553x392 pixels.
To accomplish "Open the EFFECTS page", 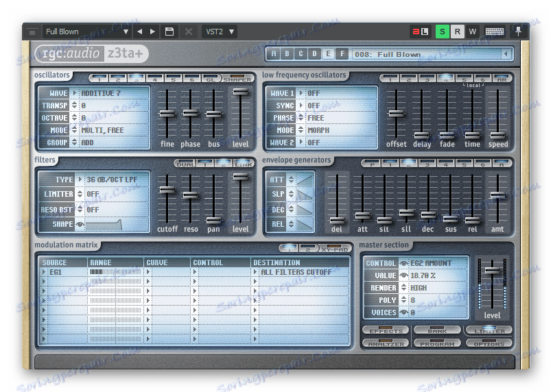I will (x=385, y=331).
